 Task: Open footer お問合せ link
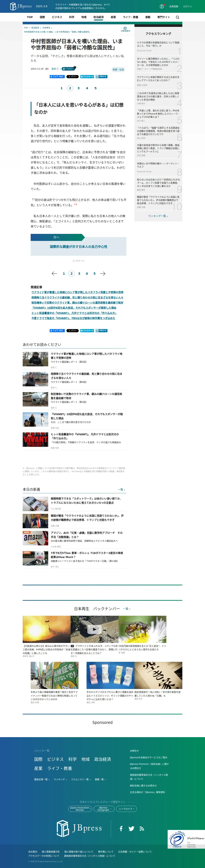[134, 750]
